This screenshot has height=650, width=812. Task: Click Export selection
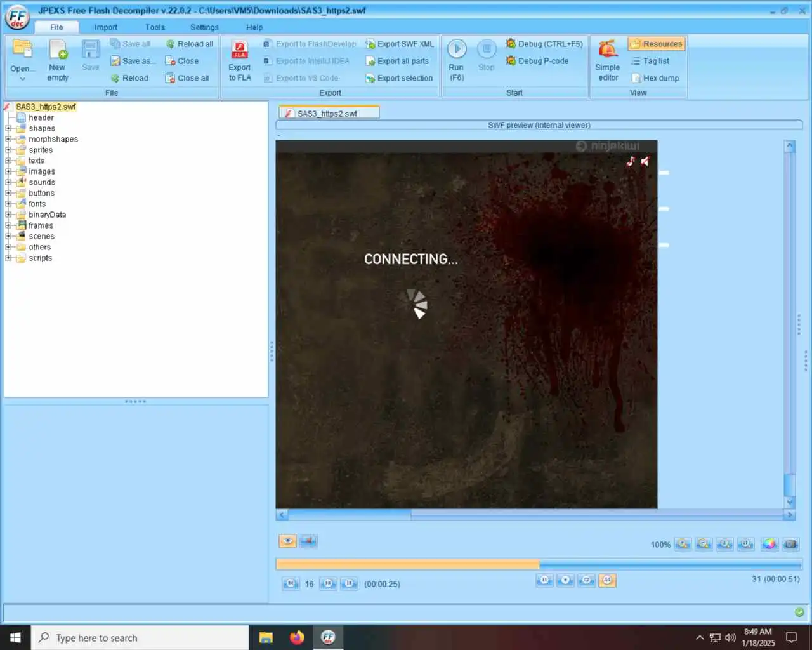400,78
